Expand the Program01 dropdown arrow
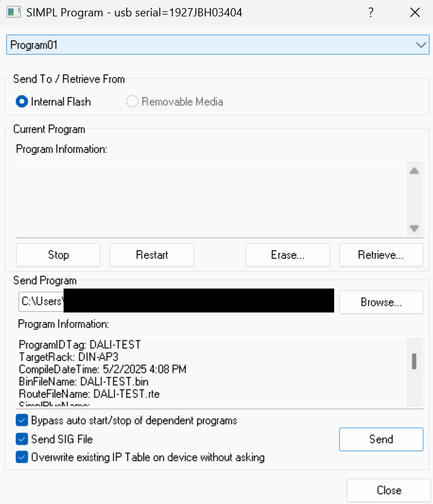This screenshot has height=504, width=433. 421,45
